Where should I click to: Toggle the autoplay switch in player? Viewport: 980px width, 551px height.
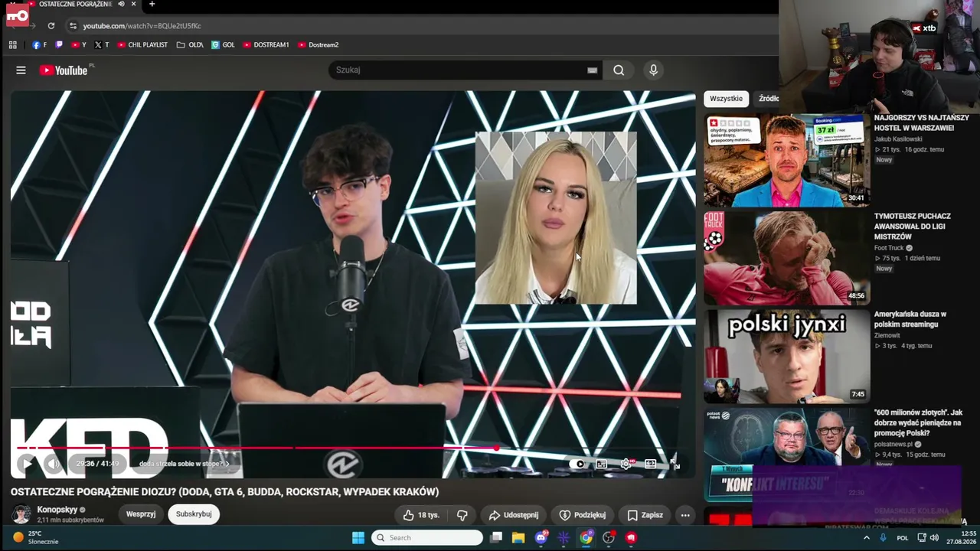pos(578,464)
